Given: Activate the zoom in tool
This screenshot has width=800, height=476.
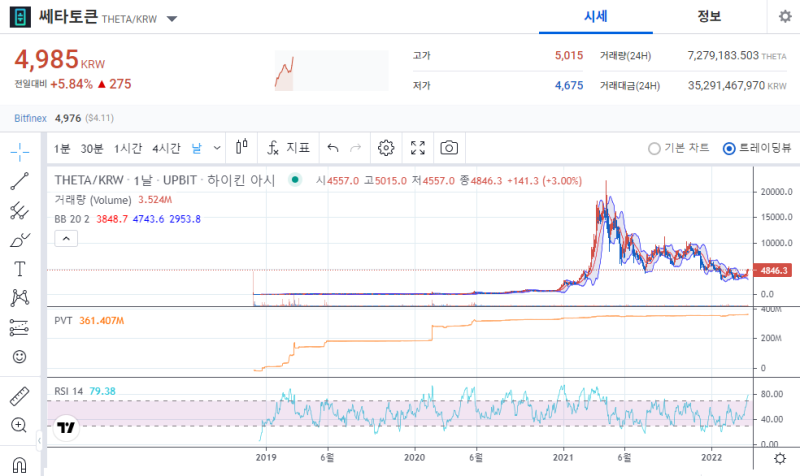Looking at the screenshot, I should (x=19, y=425).
